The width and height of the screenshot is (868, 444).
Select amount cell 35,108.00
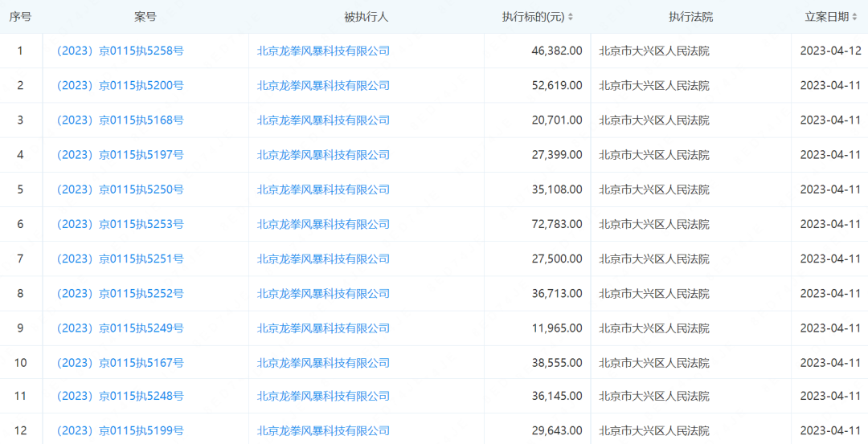click(556, 189)
